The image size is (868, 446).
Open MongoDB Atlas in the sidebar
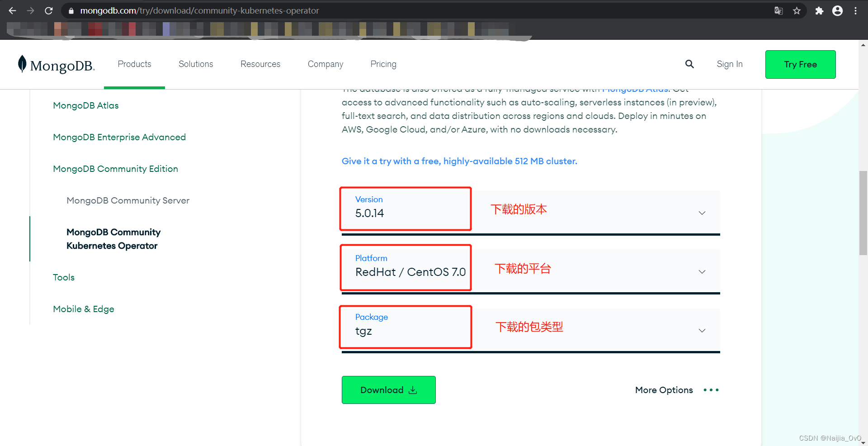click(x=86, y=105)
